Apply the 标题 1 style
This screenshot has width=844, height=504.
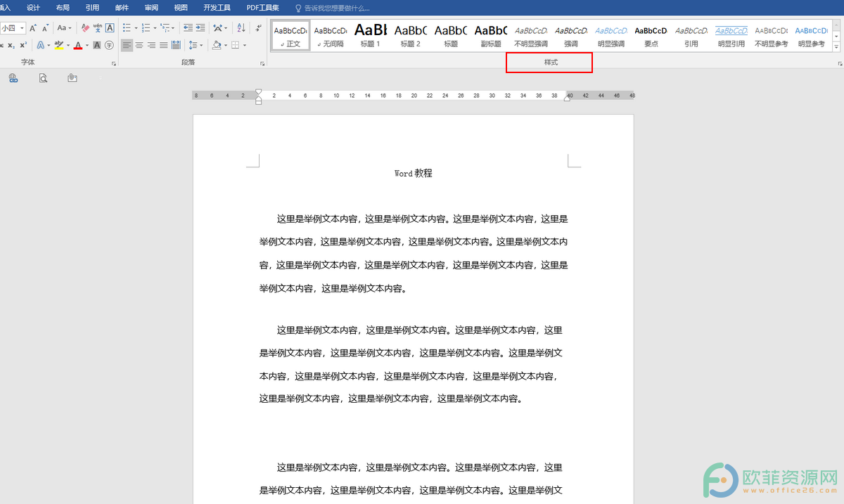point(371,35)
